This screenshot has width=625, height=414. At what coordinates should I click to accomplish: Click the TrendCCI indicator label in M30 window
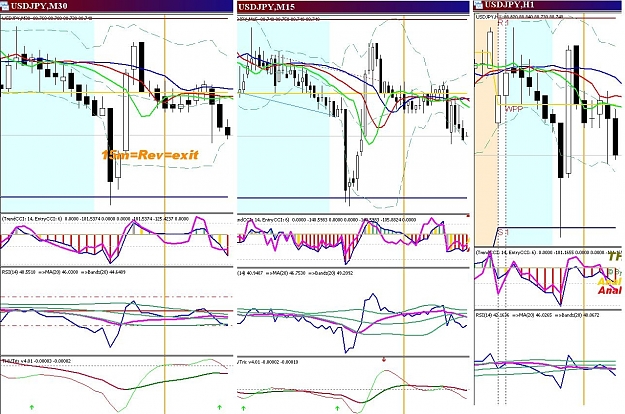click(96, 219)
